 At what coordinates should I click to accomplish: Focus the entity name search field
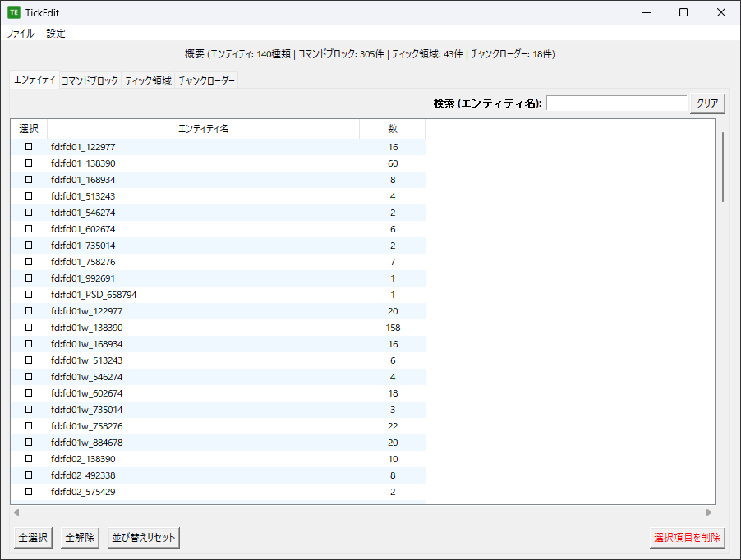pyautogui.click(x=616, y=103)
